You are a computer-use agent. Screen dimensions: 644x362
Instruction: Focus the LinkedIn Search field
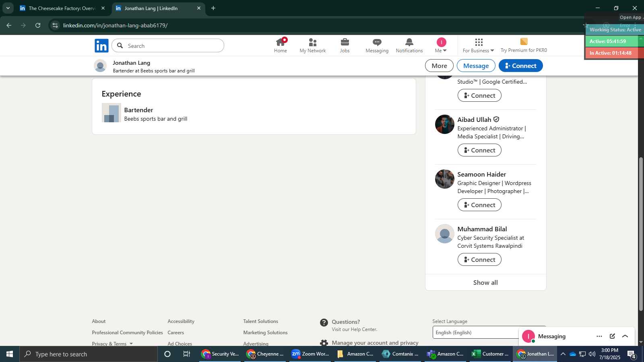coord(168,45)
